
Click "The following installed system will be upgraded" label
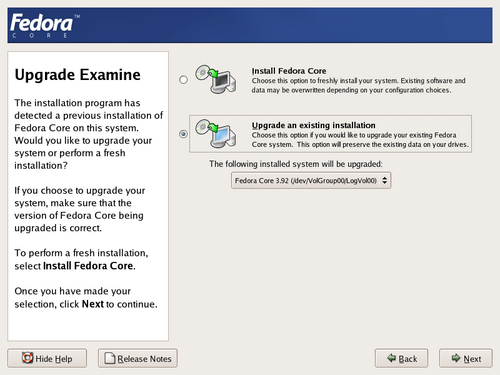[296, 164]
